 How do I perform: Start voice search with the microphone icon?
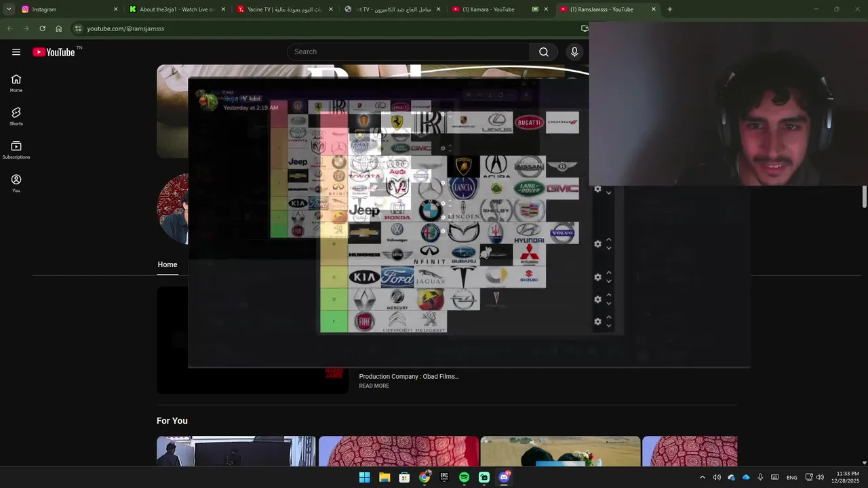click(574, 52)
